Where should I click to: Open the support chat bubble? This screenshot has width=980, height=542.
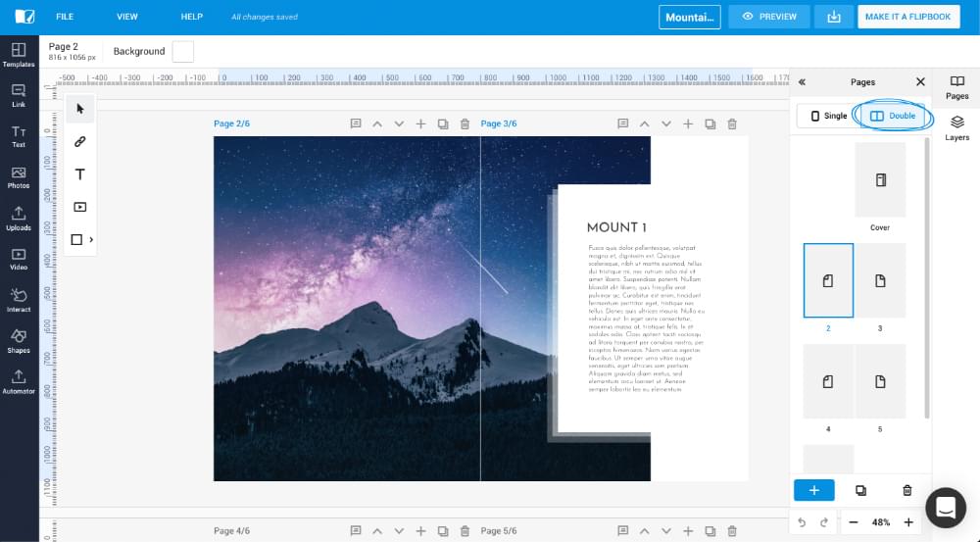point(946,507)
